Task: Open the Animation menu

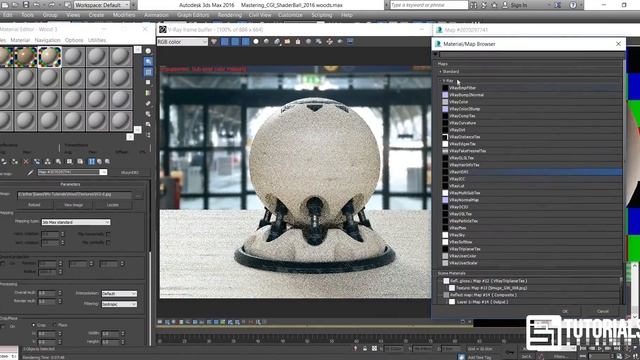Action: tap(156, 15)
